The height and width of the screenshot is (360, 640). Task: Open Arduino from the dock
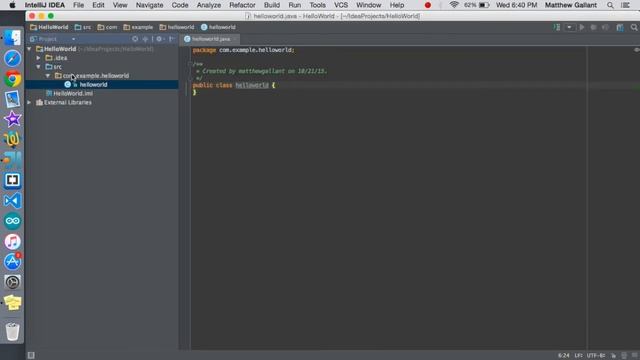click(x=12, y=221)
